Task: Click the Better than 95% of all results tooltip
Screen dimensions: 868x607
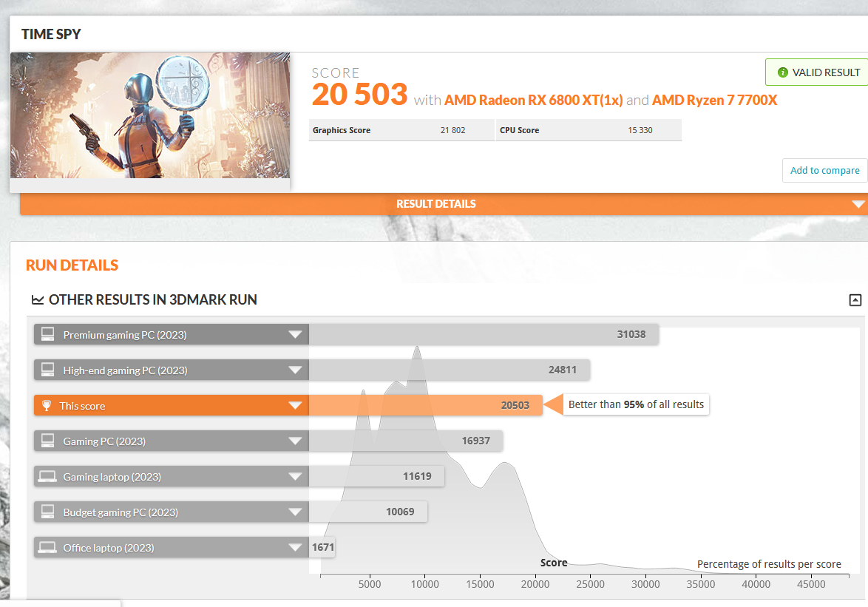Action: pyautogui.click(x=636, y=404)
